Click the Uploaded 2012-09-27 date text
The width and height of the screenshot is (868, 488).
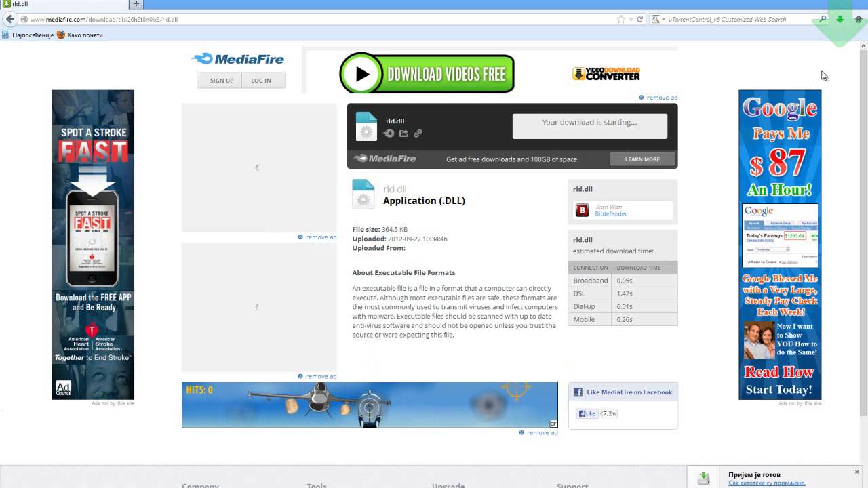tap(400, 239)
